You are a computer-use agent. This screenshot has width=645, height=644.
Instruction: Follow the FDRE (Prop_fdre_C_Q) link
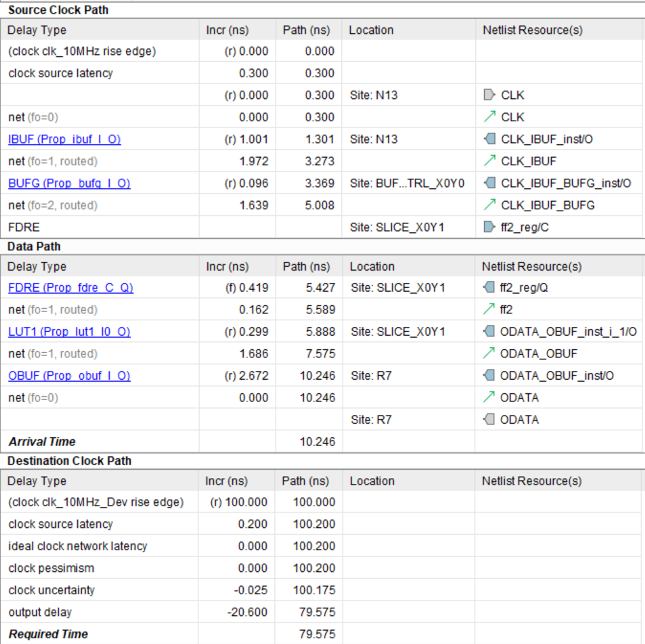70,288
